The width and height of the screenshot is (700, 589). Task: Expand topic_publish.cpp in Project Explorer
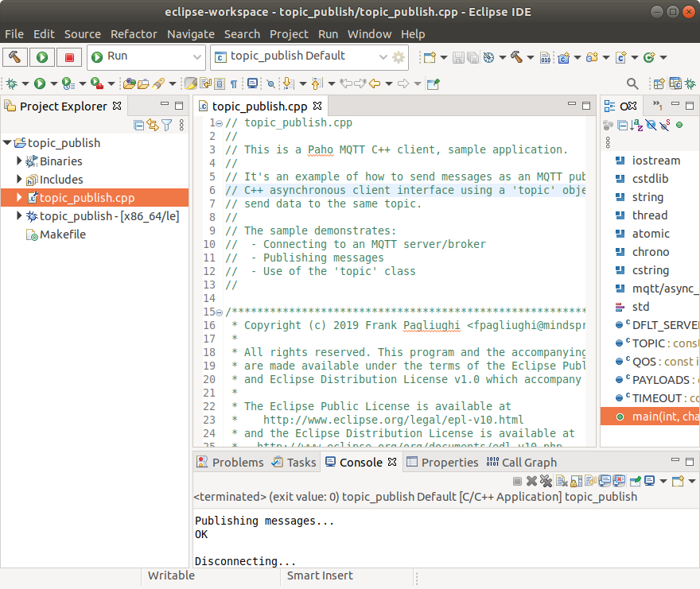pyautogui.click(x=19, y=197)
